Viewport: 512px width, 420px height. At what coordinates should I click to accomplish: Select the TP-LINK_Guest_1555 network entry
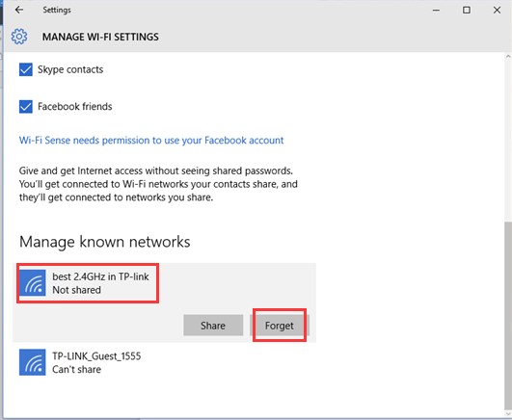tap(164, 362)
